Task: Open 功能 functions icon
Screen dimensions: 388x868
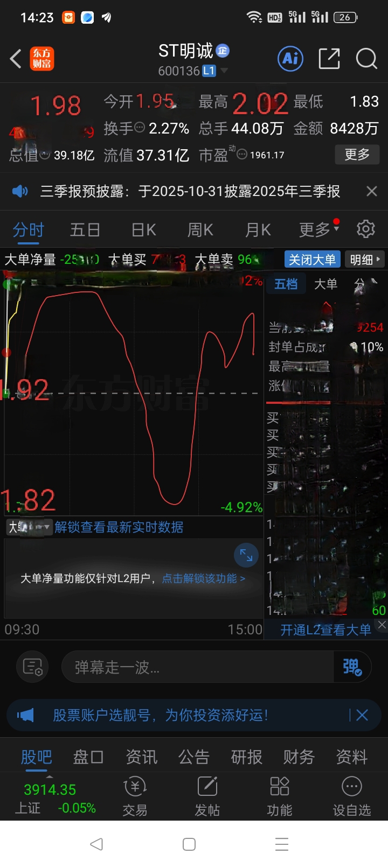Action: pyautogui.click(x=279, y=797)
